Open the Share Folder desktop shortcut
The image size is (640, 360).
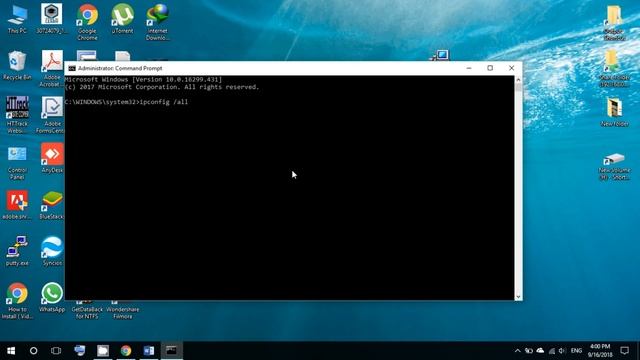614,69
